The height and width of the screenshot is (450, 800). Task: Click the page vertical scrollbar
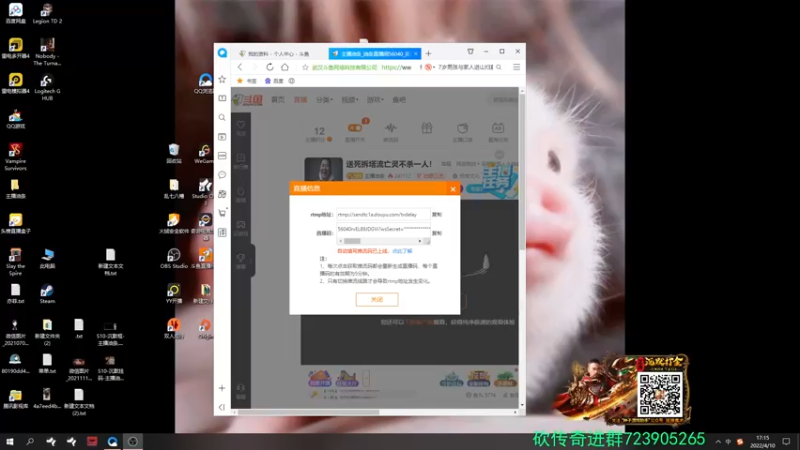click(x=521, y=171)
